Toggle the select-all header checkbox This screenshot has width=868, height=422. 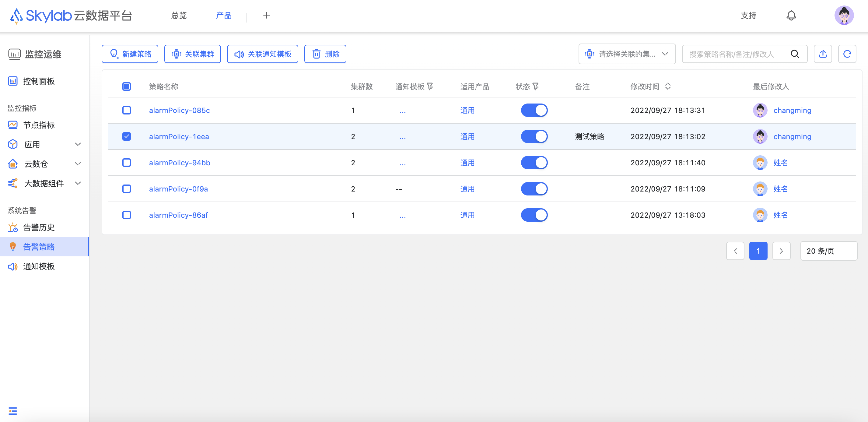pos(126,87)
